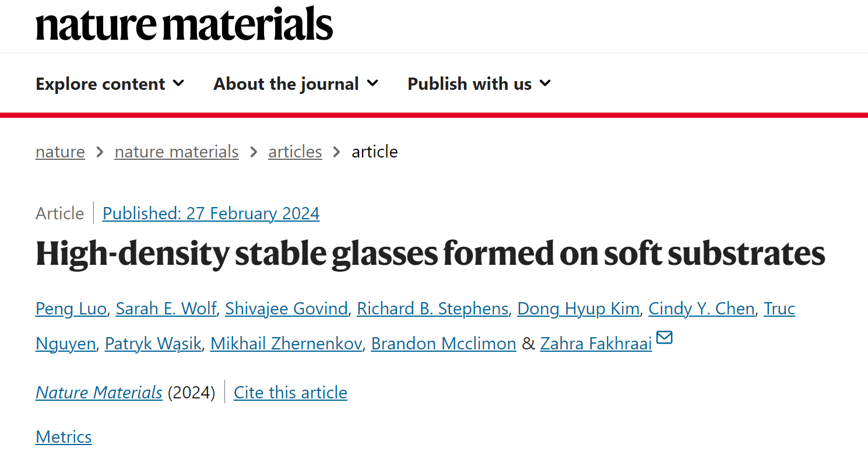Select author Sarah E. Wolf
The image size is (868, 476).
point(166,309)
